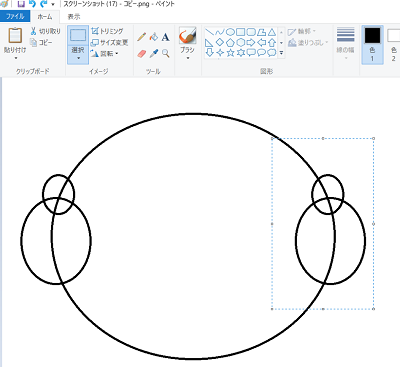
Task: Select the Rounded rectangular callout shape
Action: click(x=251, y=53)
